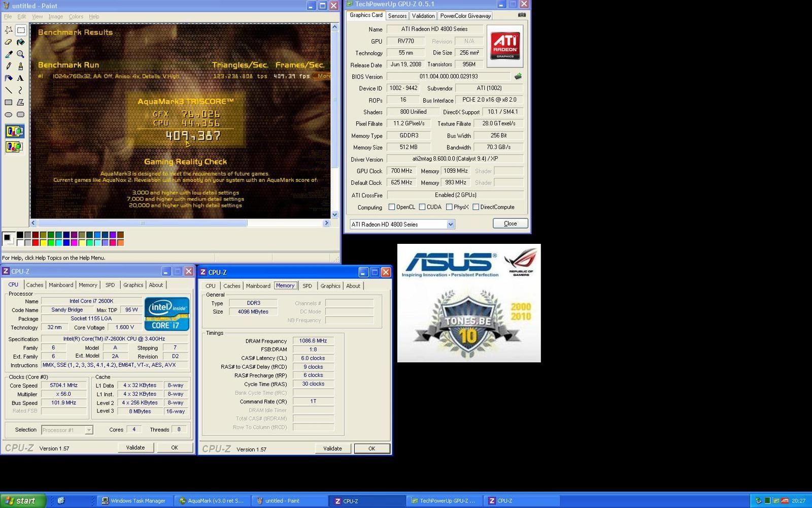
Task: Open the Help menu in Paint
Action: pos(94,16)
